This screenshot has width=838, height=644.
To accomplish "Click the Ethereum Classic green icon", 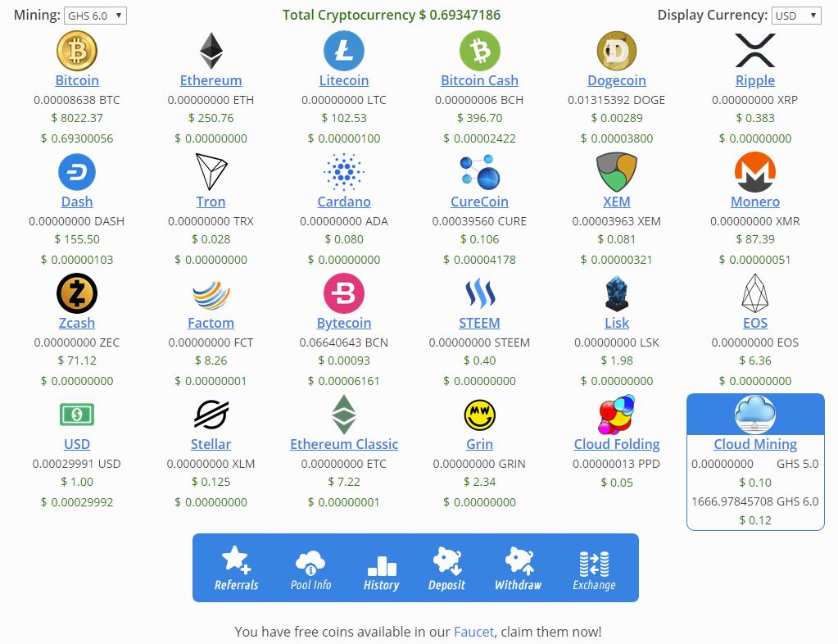I will point(344,415).
